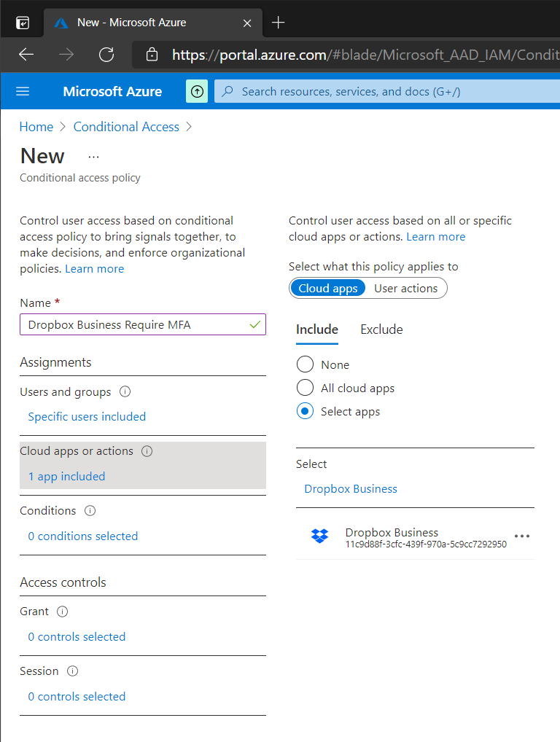Select All cloud apps radio option

pyautogui.click(x=305, y=388)
